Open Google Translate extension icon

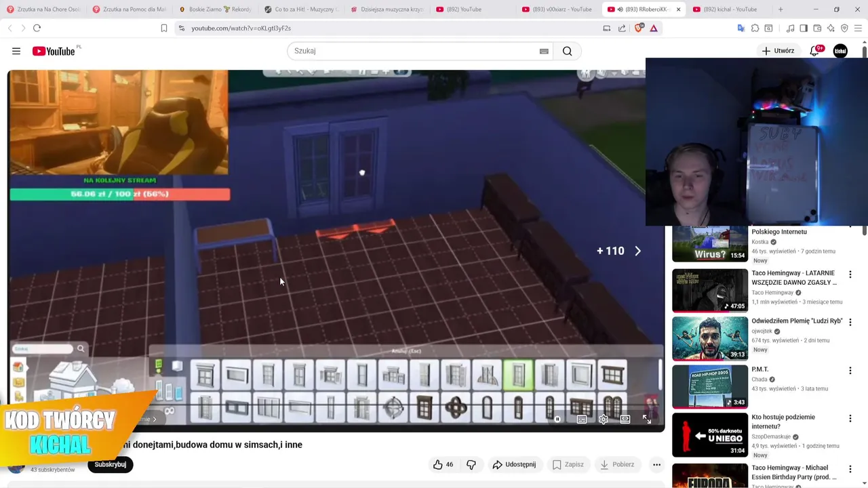(x=741, y=28)
